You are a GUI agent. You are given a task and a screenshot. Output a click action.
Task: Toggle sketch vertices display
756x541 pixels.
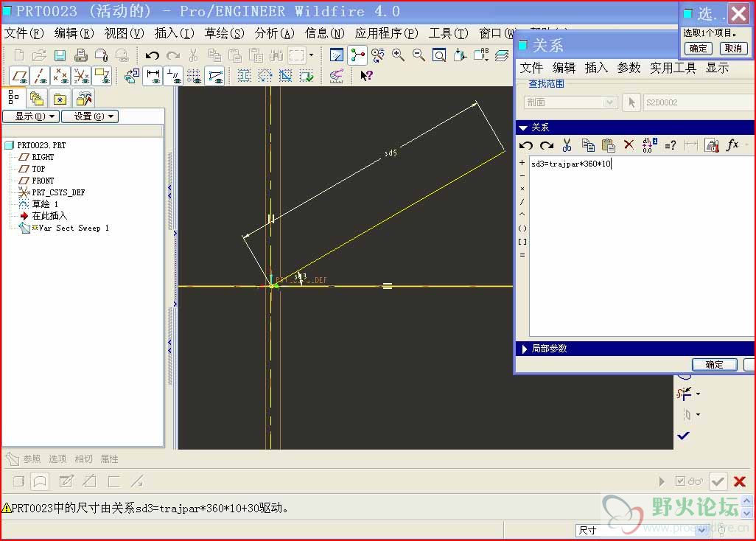(215, 76)
